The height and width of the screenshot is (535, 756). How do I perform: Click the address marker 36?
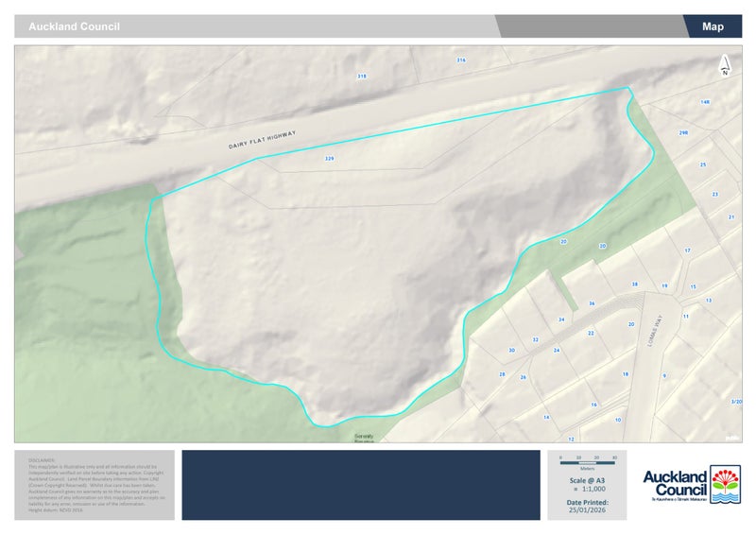tap(592, 303)
